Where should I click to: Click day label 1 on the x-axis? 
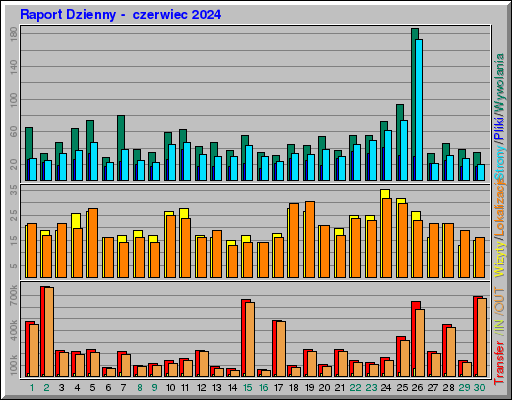coord(32,388)
